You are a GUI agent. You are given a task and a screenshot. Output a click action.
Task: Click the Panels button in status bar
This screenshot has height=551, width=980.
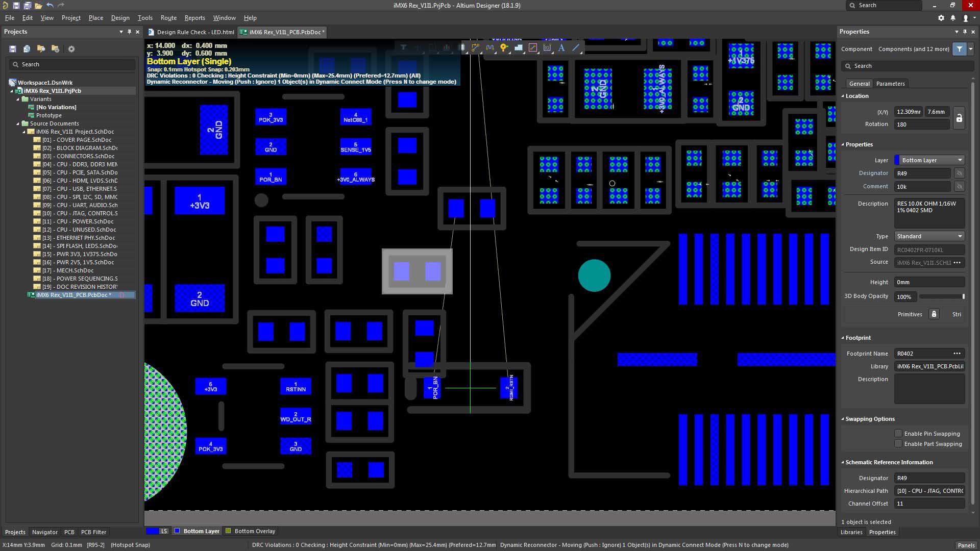966,545
